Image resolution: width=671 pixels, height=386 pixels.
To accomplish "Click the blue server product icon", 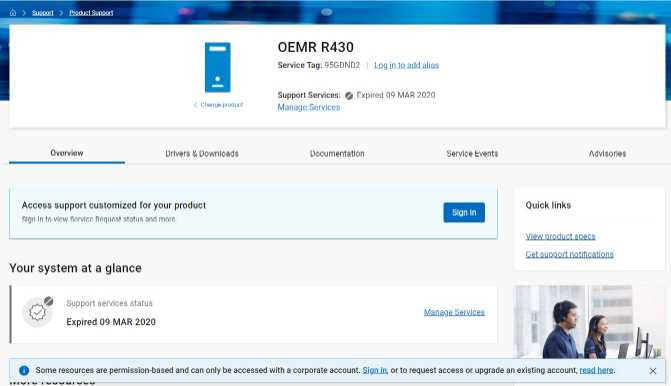I will pyautogui.click(x=217, y=68).
